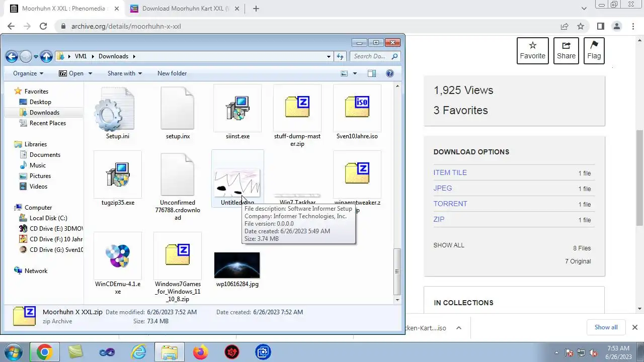Open recent pages dropdown next to forward button

click(36, 56)
